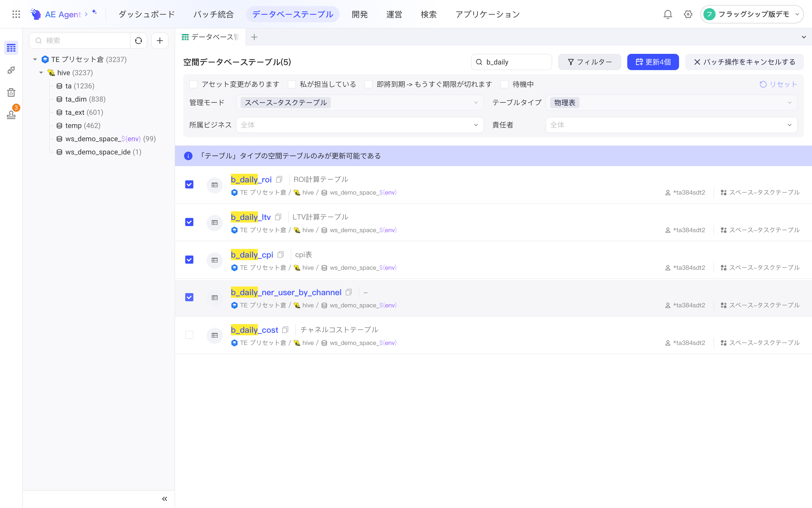This screenshot has width=812, height=508.
Task: Collapse the TE プリセット倉 tree node
Action: coord(35,59)
